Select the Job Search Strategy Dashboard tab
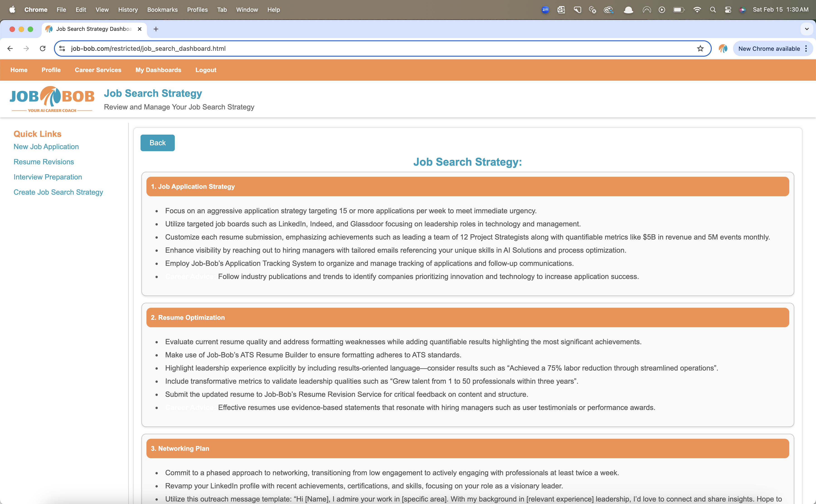 [94, 29]
